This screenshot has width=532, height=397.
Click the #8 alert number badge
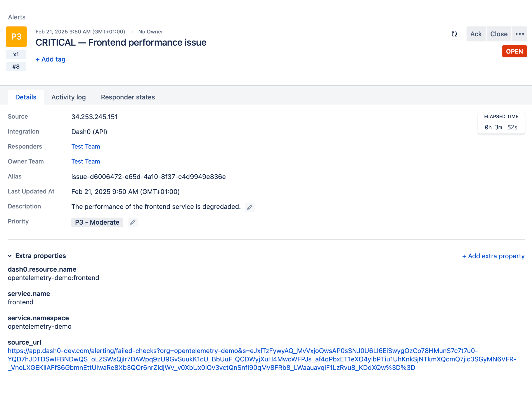16,67
